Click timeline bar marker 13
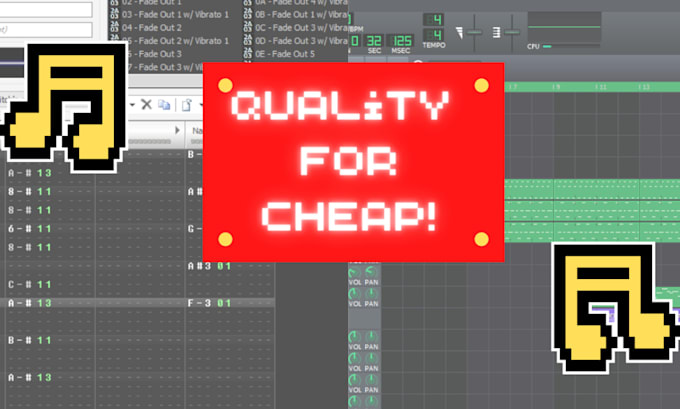Screen dimensions: 680x409 (x=644, y=87)
